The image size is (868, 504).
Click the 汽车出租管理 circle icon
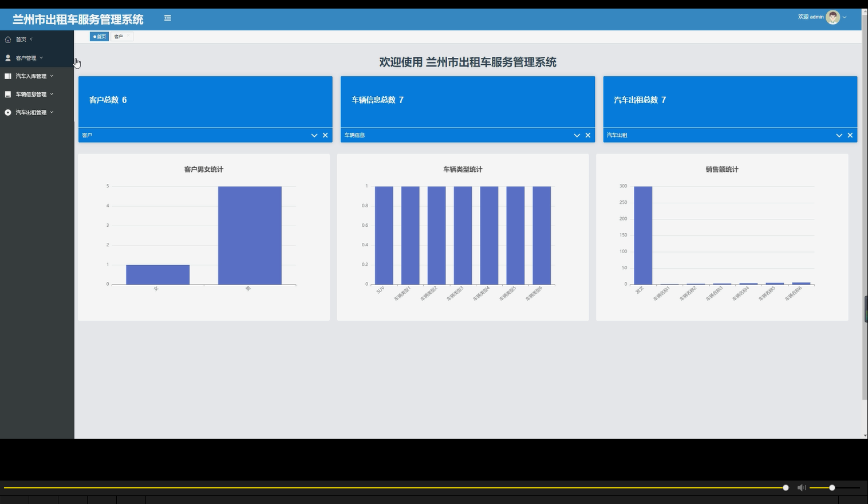coord(7,112)
